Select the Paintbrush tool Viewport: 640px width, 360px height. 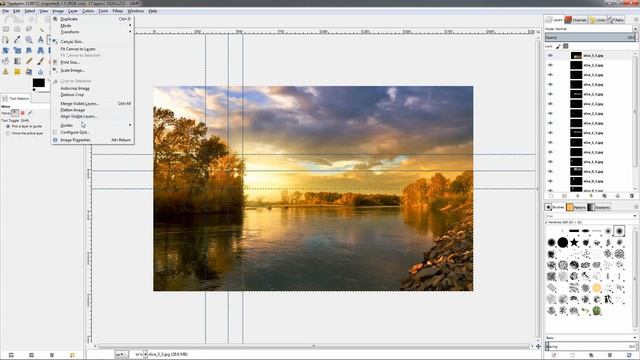point(40,61)
